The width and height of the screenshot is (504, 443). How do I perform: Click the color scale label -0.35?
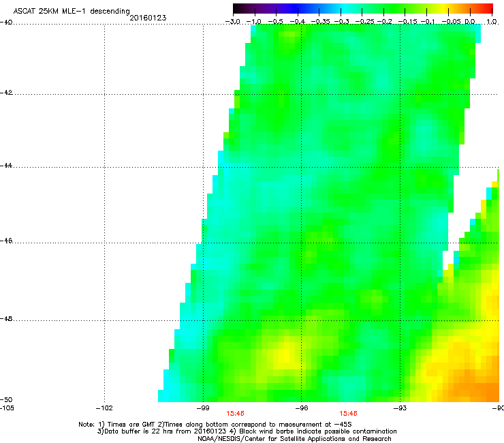point(321,22)
